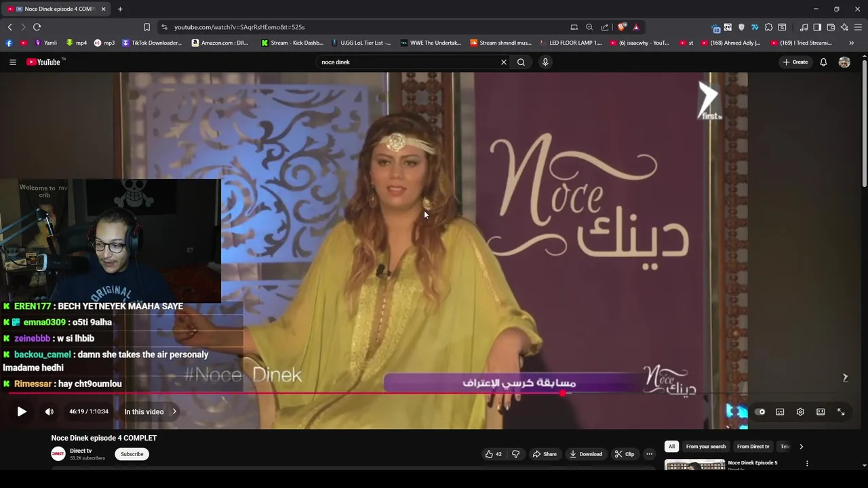Viewport: 868px width, 488px height.
Task: Open the Amazon.com bookmark
Action: 220,43
